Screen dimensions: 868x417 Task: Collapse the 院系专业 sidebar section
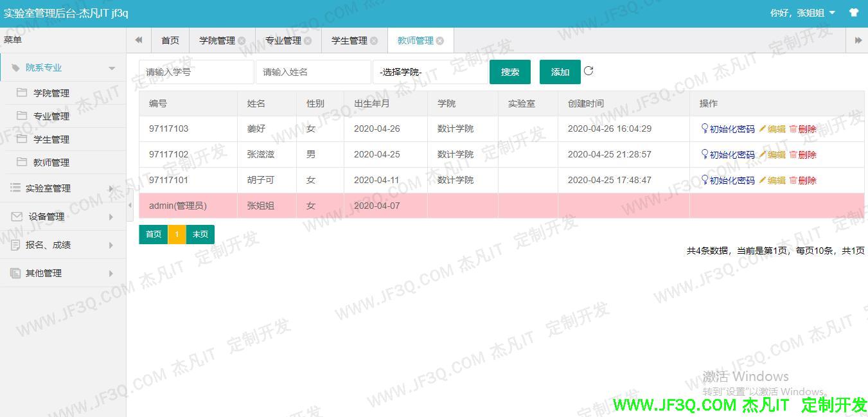tap(111, 67)
